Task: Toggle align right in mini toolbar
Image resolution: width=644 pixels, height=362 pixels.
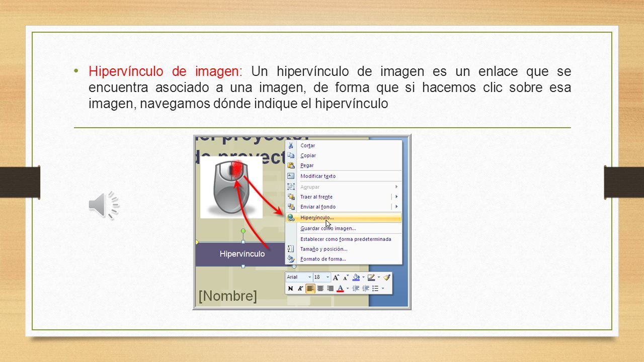Action: (330, 289)
